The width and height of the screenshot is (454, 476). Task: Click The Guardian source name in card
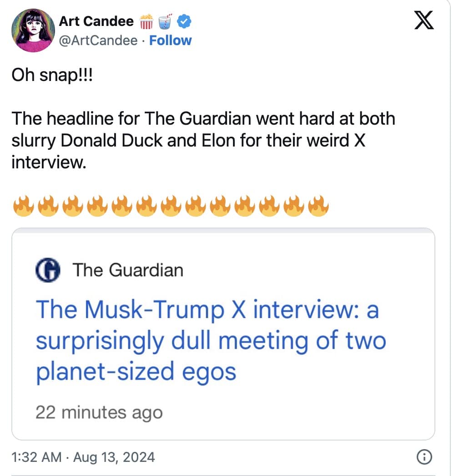click(128, 270)
